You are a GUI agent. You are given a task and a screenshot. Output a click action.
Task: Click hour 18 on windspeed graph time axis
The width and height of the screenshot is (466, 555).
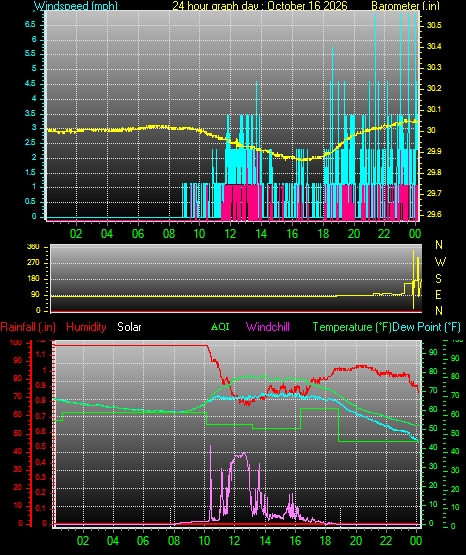(323, 234)
